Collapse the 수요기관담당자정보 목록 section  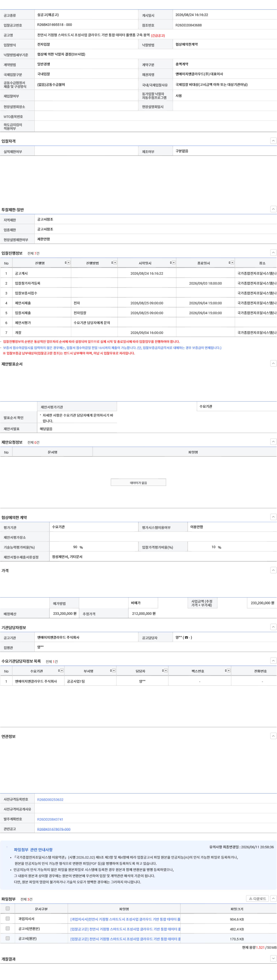[273, 660]
